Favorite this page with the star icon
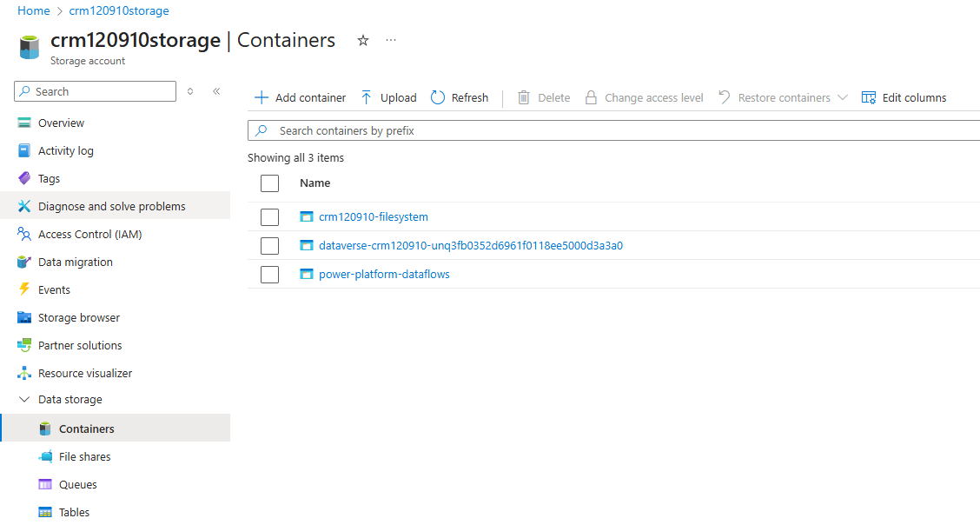The image size is (980, 525). (363, 41)
